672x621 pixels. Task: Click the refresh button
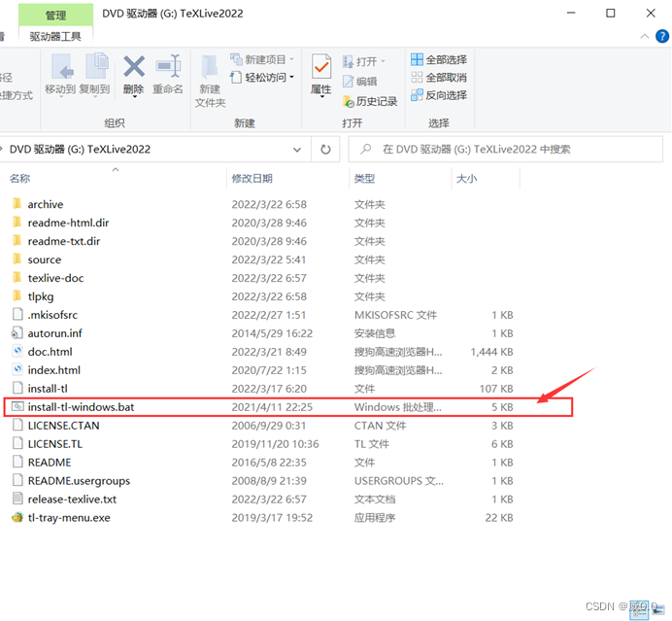(x=325, y=150)
